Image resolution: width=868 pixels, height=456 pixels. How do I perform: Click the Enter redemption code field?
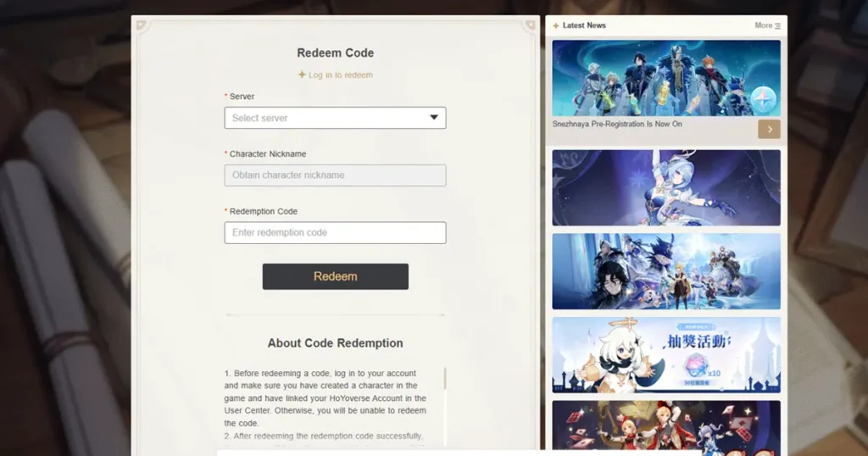pos(335,233)
